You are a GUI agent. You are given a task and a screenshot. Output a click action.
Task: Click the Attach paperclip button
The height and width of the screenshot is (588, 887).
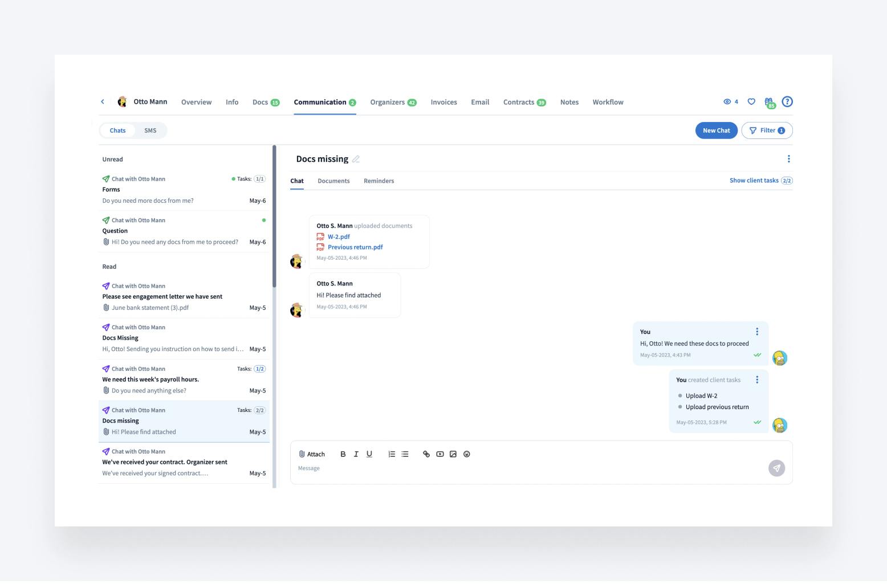312,454
